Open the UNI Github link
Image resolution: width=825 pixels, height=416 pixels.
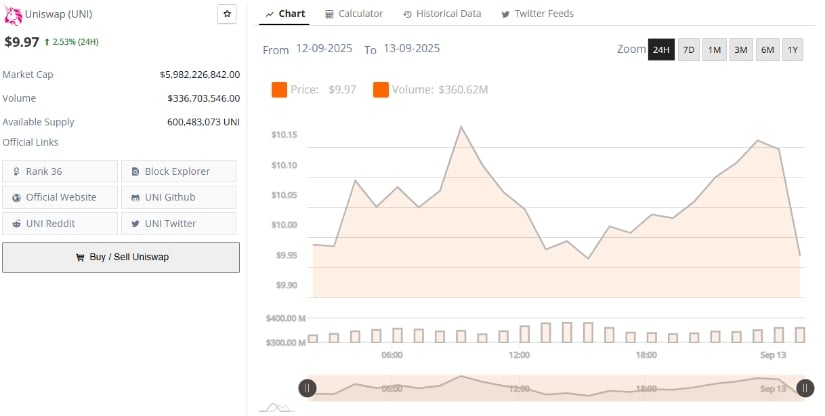point(179,197)
